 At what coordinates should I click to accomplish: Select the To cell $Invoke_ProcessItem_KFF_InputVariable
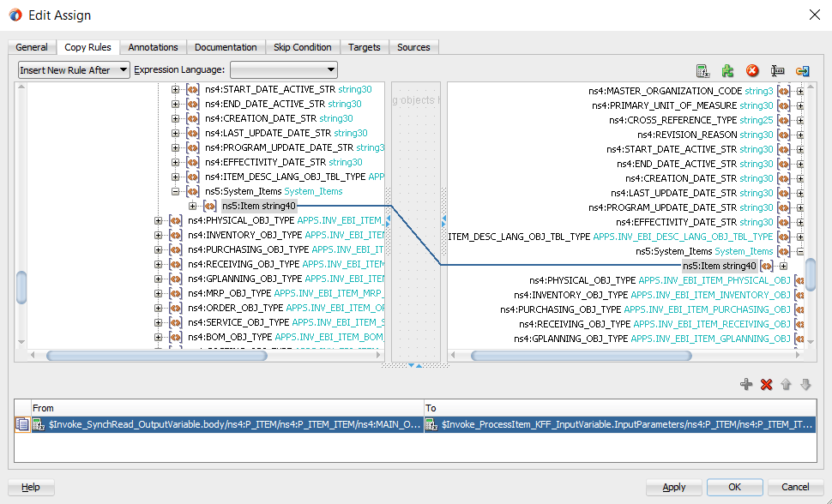(x=620, y=424)
